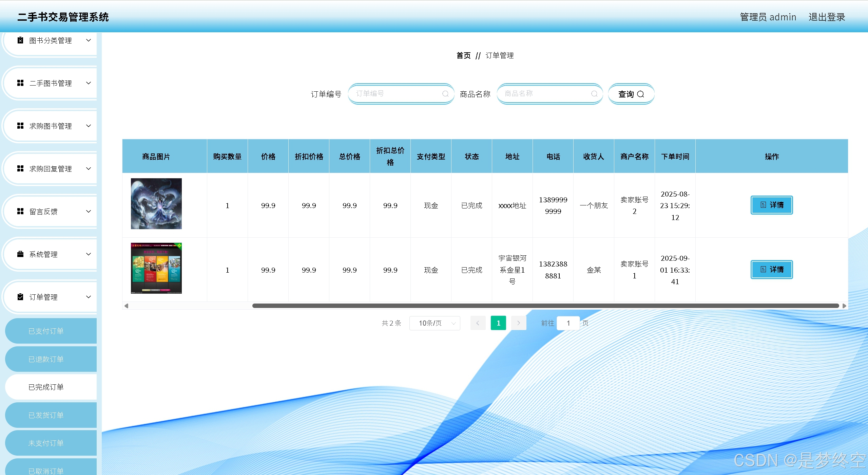The width and height of the screenshot is (868, 475).
Task: Click the document icon in second row 详情 button
Action: tap(763, 269)
